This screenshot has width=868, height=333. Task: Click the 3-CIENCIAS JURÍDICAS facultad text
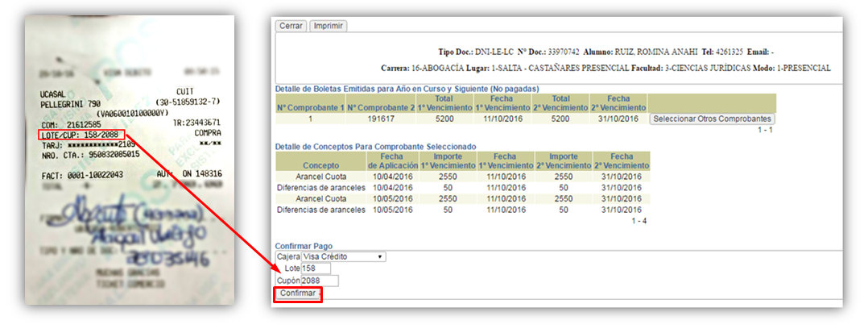[x=709, y=69]
